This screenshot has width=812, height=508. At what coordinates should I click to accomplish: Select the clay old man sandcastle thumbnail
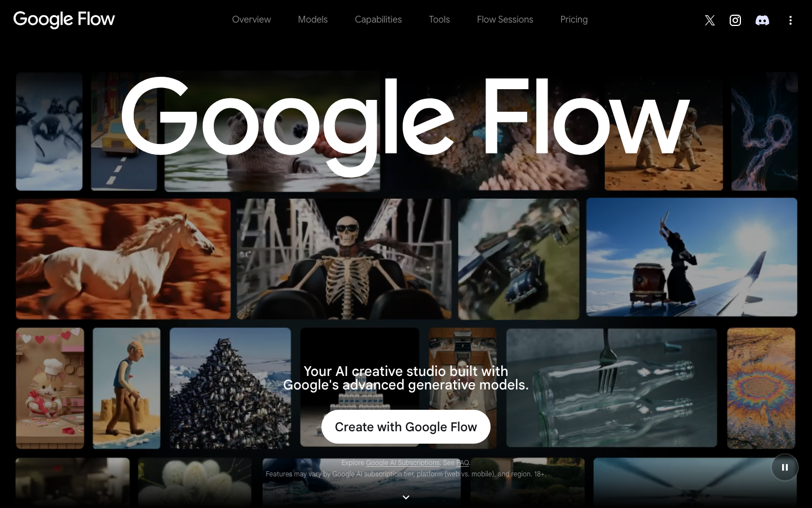pos(127,388)
